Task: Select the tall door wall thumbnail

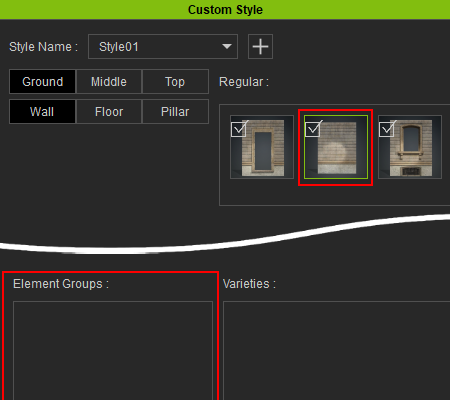Action: click(262, 147)
